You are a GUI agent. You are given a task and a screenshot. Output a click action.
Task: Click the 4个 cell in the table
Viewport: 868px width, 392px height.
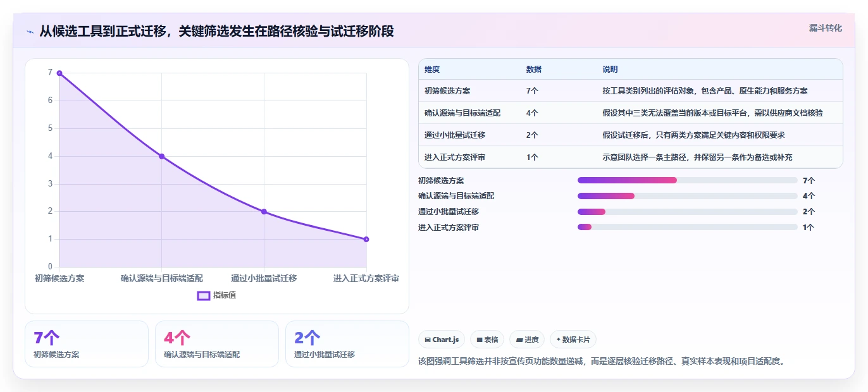pos(532,113)
